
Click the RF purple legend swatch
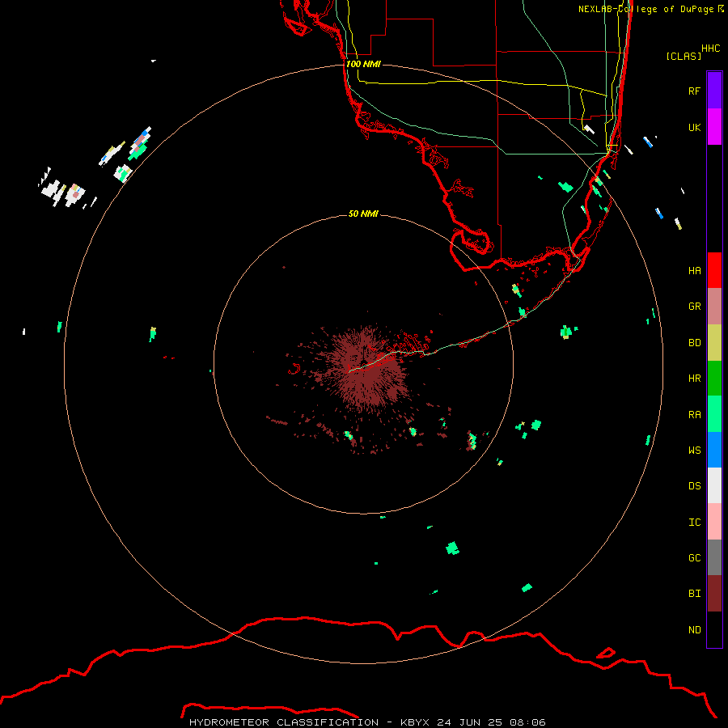[x=714, y=91]
